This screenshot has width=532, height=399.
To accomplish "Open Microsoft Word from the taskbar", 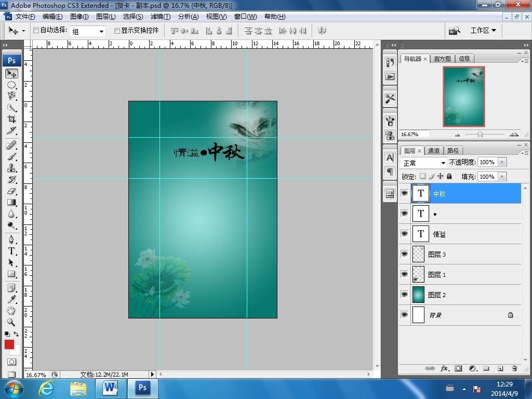I will pos(110,388).
